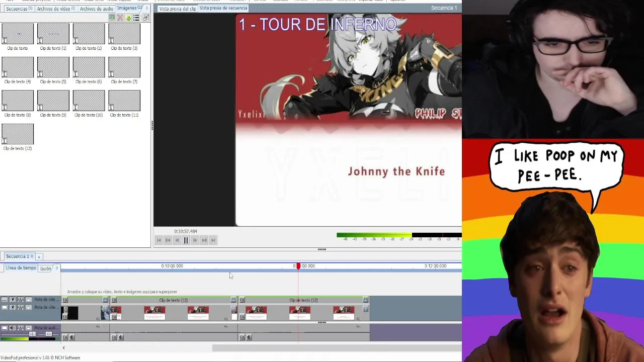Pause playback with the pause button
The height and width of the screenshot is (362, 644).
(186, 240)
